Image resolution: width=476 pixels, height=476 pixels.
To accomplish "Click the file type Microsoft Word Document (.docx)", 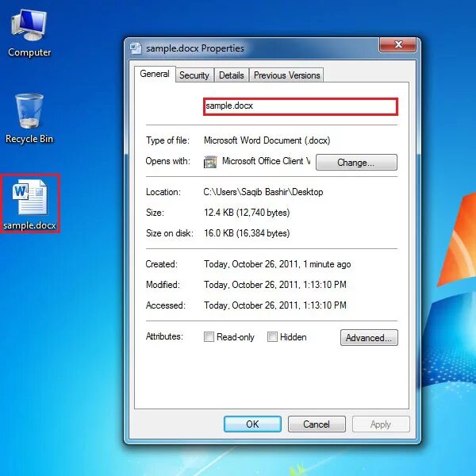I will 267,140.
